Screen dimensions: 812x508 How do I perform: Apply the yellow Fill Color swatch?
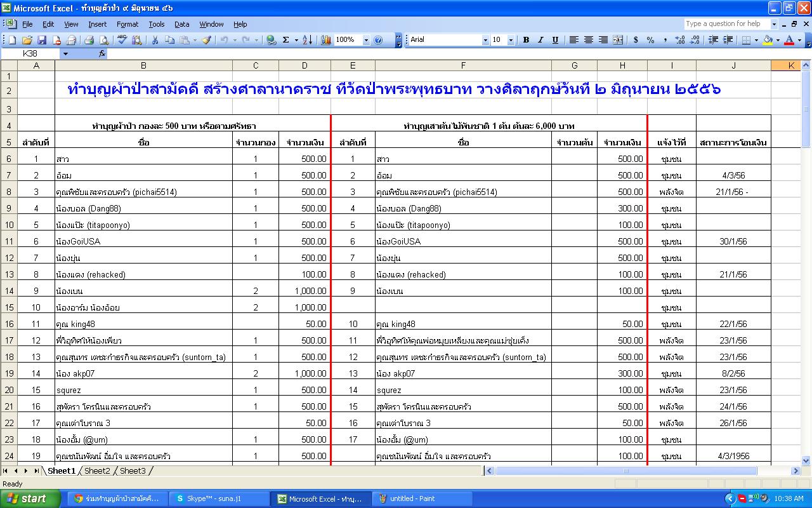[768, 40]
